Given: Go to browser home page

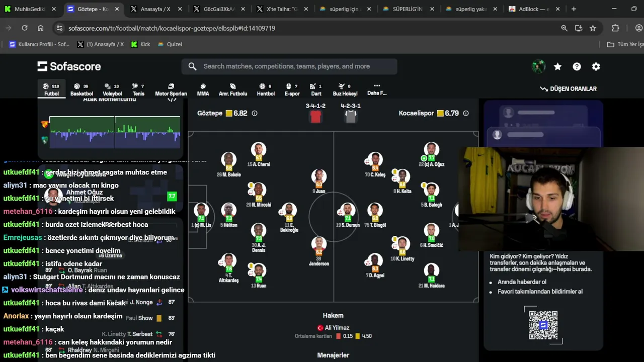Looking at the screenshot, I should [x=40, y=28].
